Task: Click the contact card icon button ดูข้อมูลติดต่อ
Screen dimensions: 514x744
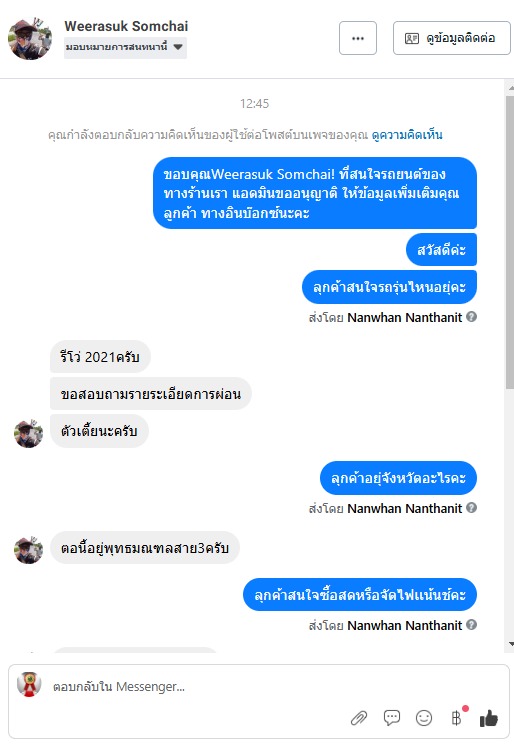Action: (x=451, y=38)
